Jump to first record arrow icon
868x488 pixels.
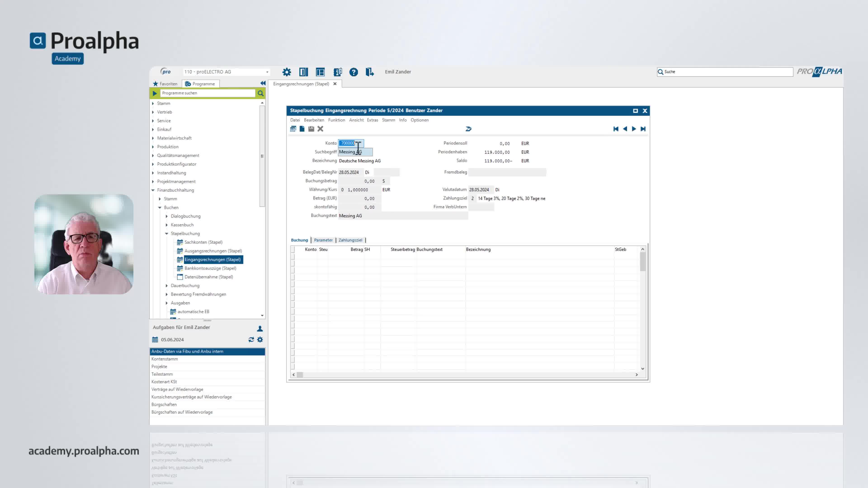tap(616, 129)
